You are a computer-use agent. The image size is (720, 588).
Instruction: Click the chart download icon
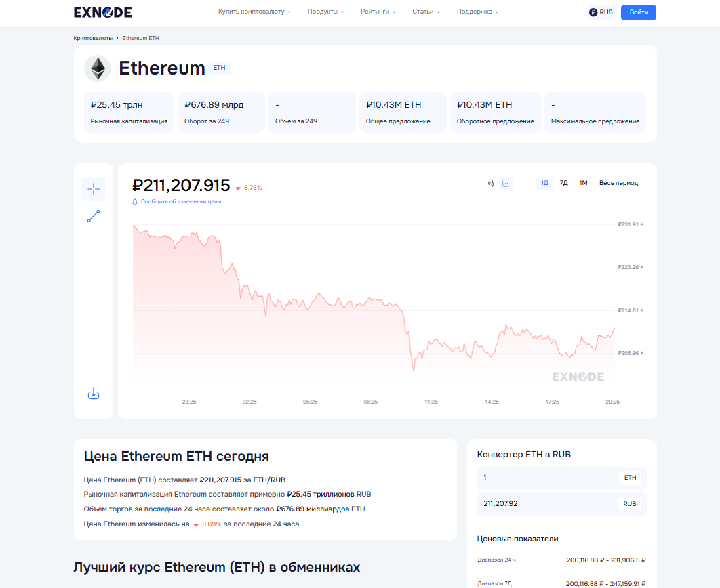point(94,392)
